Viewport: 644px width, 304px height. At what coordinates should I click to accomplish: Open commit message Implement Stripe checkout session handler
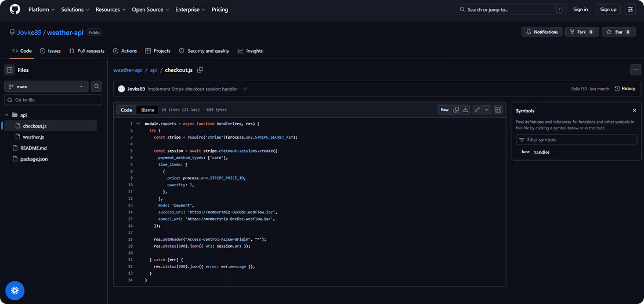pos(193,89)
